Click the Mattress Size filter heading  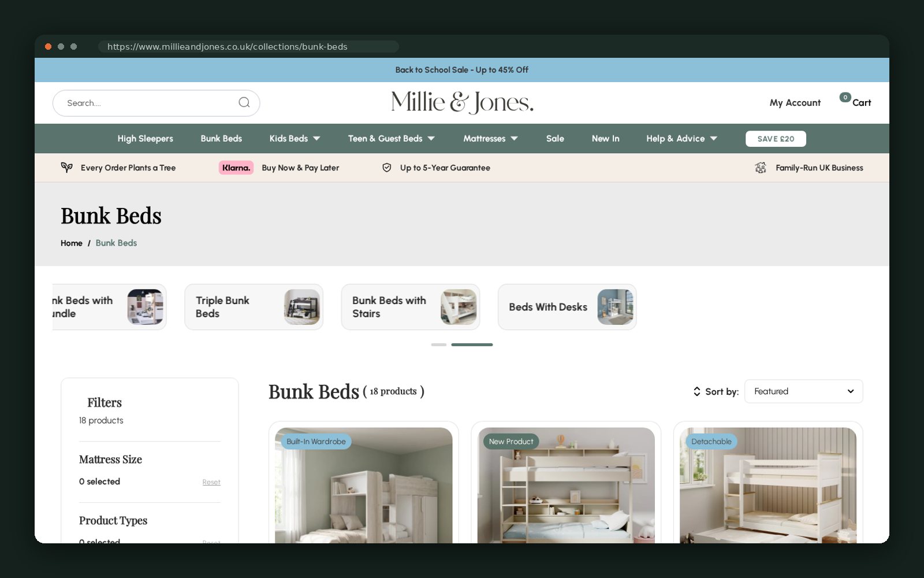click(x=110, y=460)
